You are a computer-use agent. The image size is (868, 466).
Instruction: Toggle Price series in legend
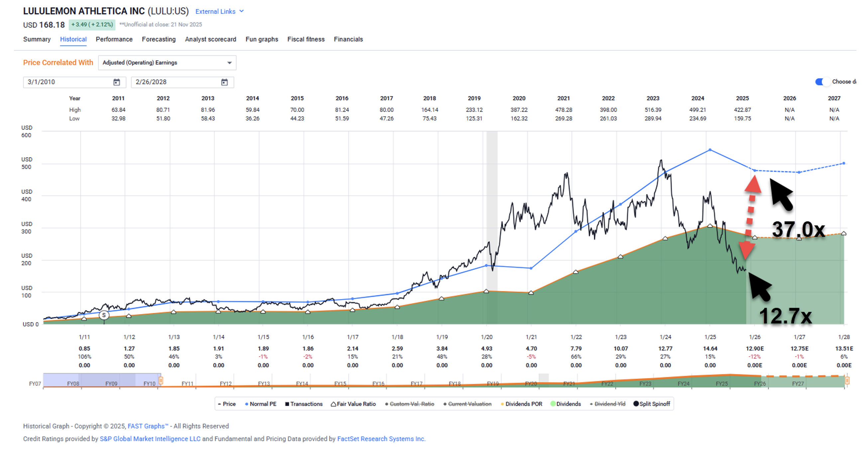tap(227, 404)
